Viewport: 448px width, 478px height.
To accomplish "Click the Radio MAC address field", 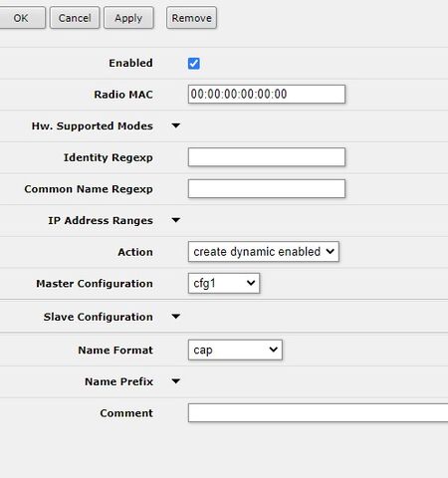I will (267, 94).
